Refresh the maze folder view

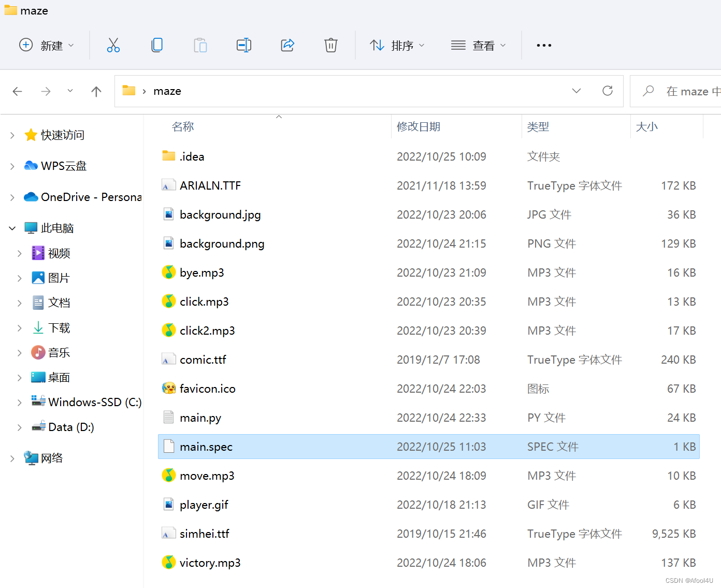click(608, 91)
